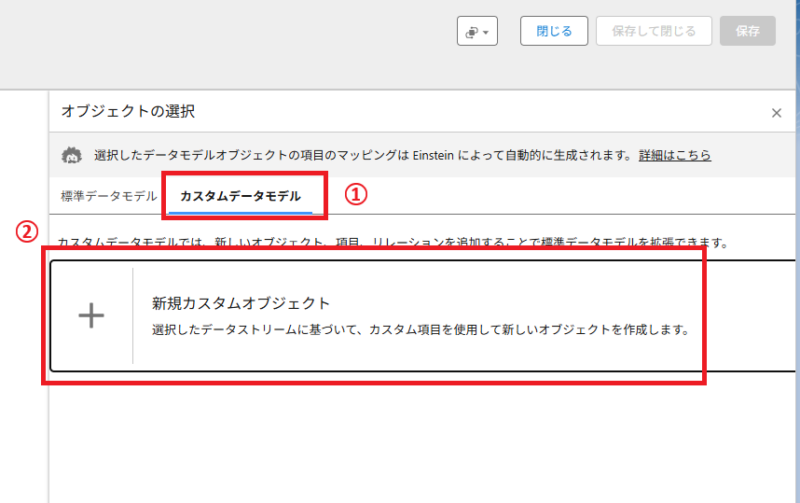Expand the dropdown caret beside the header icon
The width and height of the screenshot is (800, 503).
pos(486,32)
